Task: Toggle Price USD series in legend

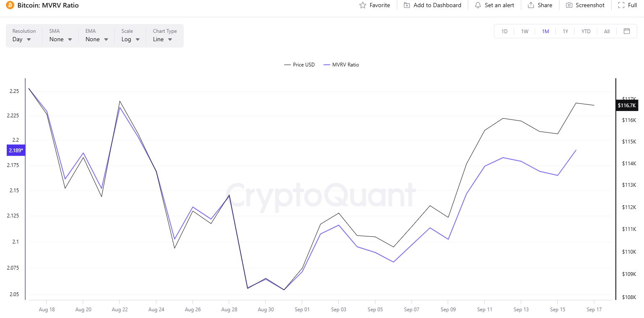Action: pyautogui.click(x=299, y=65)
